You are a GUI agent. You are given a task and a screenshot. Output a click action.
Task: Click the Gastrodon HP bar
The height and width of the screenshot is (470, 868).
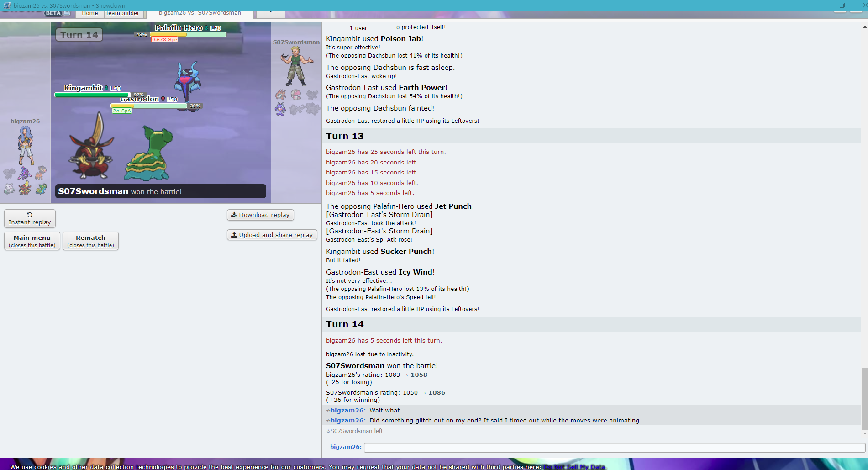[x=149, y=106]
